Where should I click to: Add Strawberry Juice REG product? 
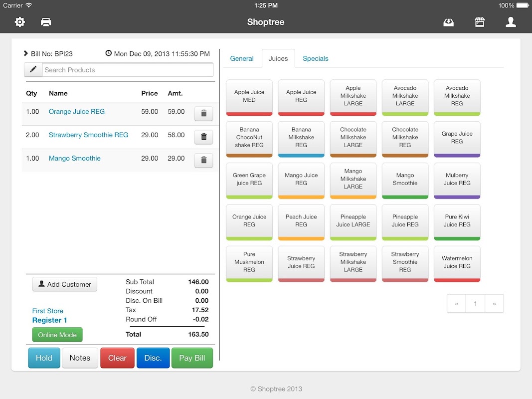[301, 264]
